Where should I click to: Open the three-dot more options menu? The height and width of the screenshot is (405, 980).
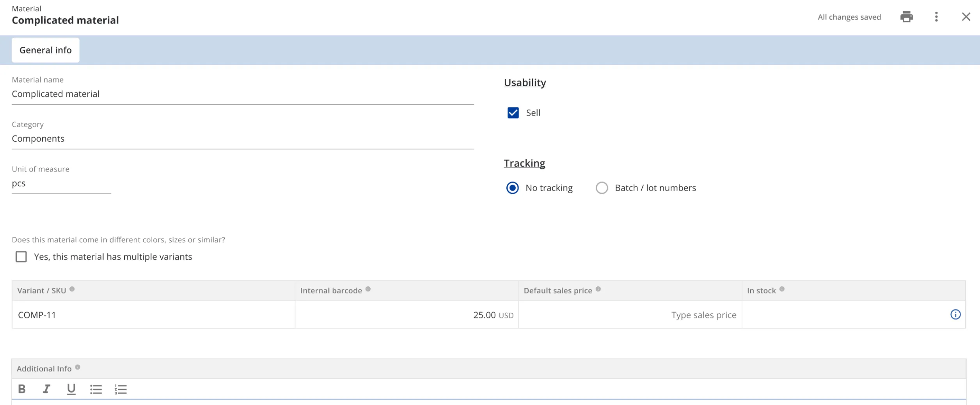(936, 17)
